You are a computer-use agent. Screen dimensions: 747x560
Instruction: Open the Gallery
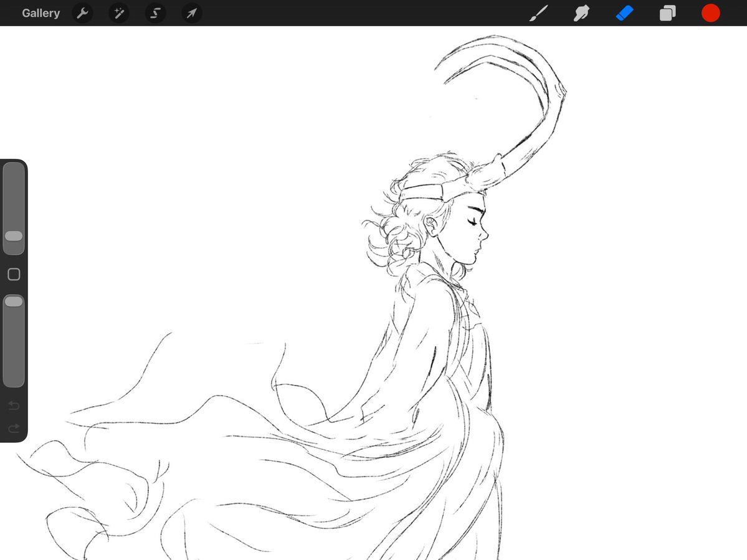click(40, 13)
